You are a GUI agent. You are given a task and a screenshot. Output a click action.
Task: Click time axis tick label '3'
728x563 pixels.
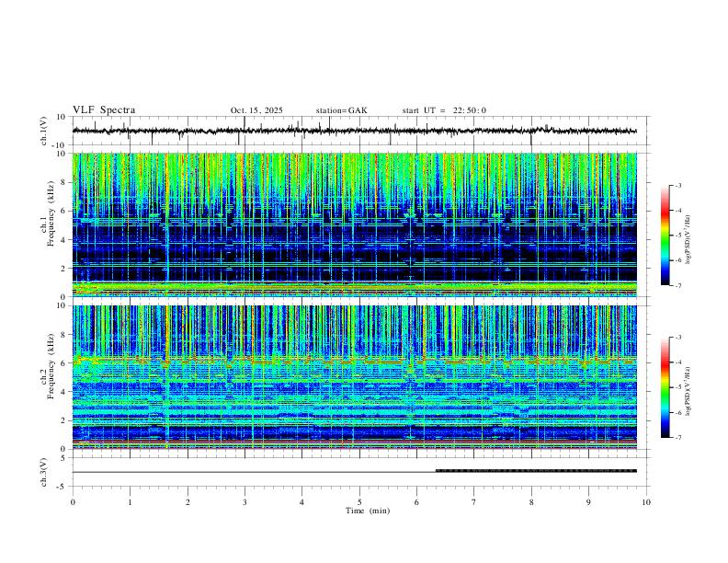(245, 502)
